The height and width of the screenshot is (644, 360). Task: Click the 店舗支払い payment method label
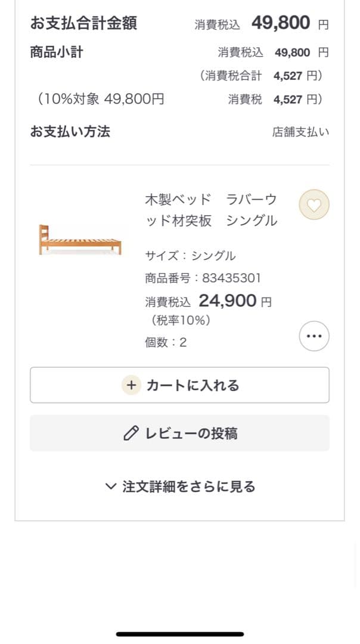[301, 132]
